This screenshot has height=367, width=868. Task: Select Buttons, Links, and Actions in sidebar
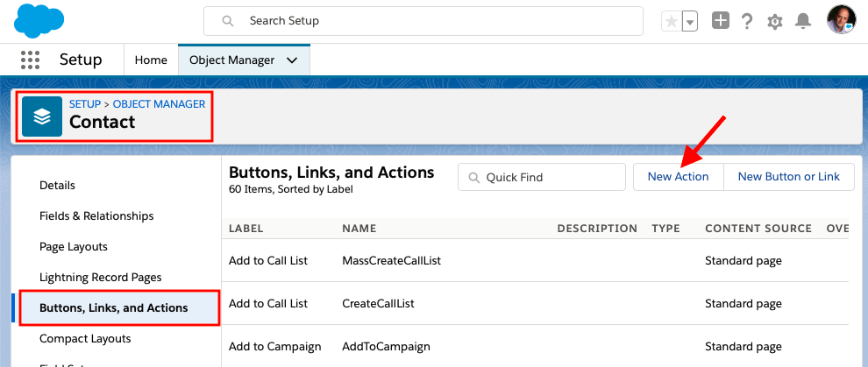[x=113, y=307]
